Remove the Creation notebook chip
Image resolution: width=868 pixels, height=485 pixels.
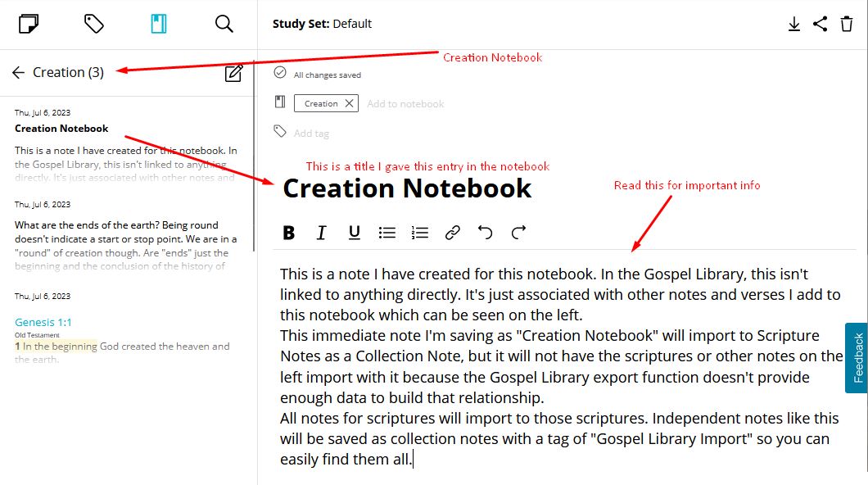349,103
